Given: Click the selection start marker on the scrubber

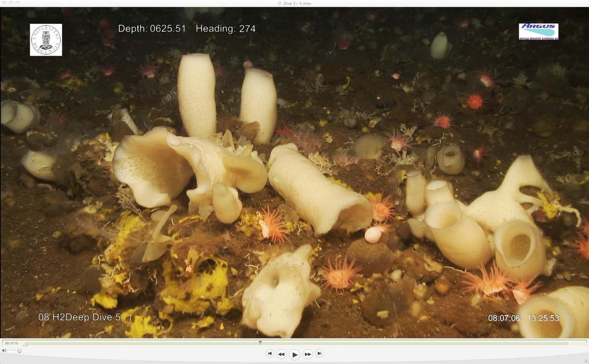Looking at the screenshot, I should 26,345.
